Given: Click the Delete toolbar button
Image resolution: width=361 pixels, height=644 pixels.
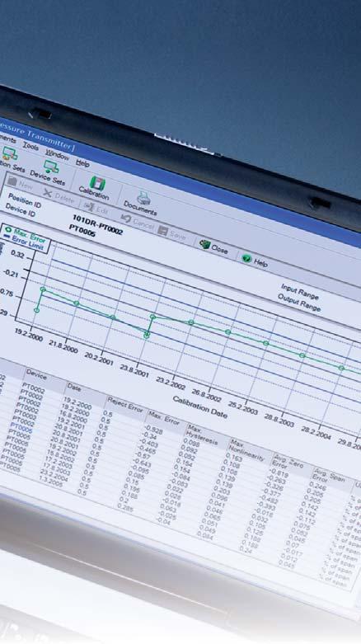Looking at the screenshot, I should pos(59,196).
